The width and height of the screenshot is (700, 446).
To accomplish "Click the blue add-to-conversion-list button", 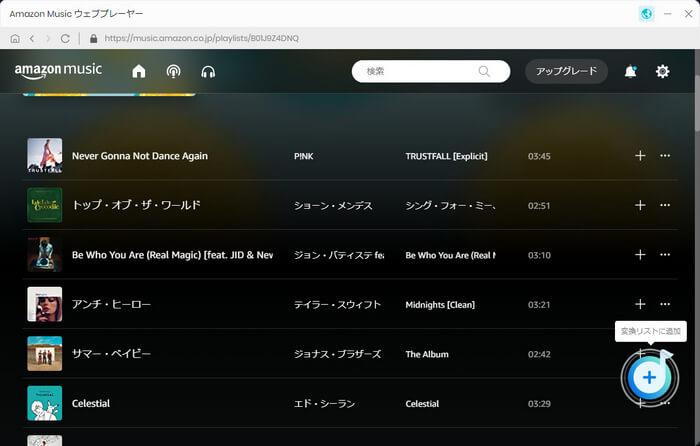I will 650,378.
